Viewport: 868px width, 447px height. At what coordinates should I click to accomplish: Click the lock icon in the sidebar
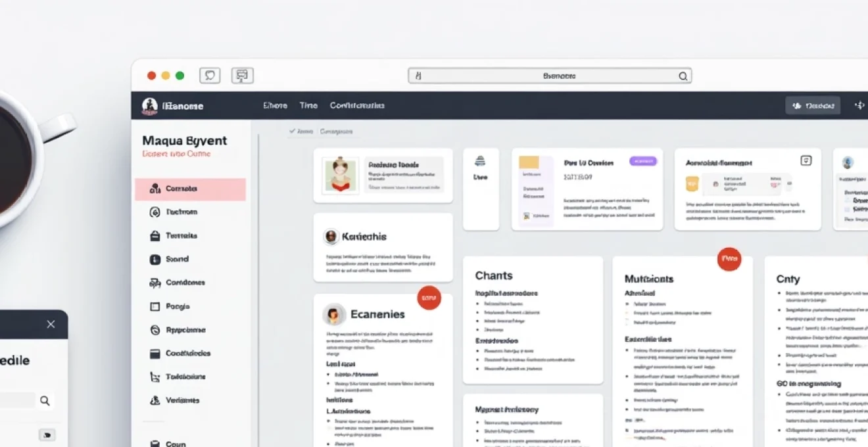tap(155, 235)
